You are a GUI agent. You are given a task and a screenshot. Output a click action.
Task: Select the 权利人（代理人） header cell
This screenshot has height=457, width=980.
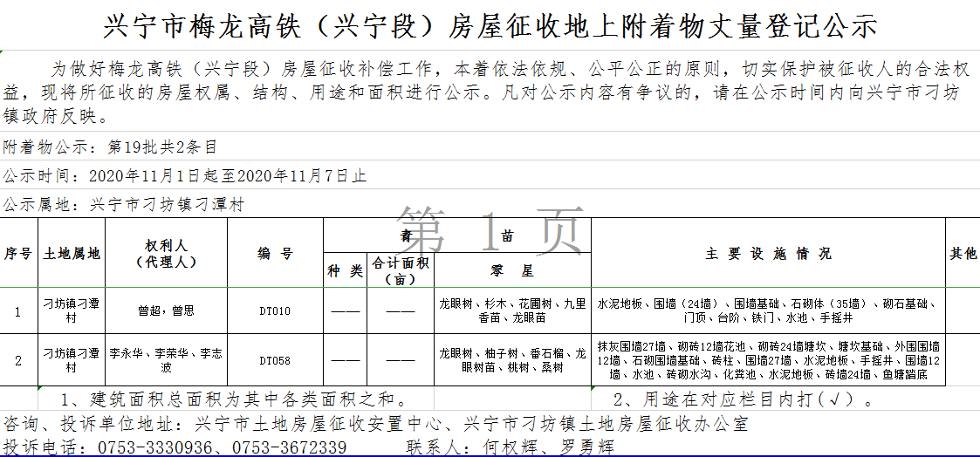[166, 253]
